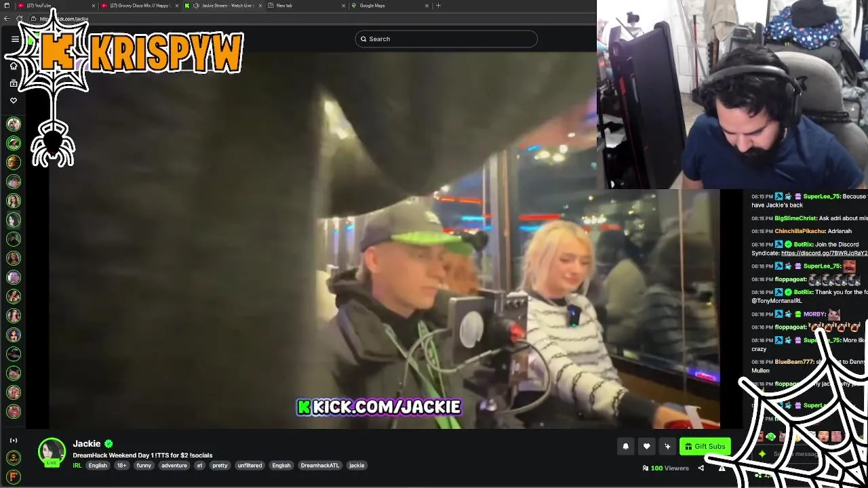The image size is (868, 488).
Task: Open Jackie's channel avatar
Action: click(52, 453)
